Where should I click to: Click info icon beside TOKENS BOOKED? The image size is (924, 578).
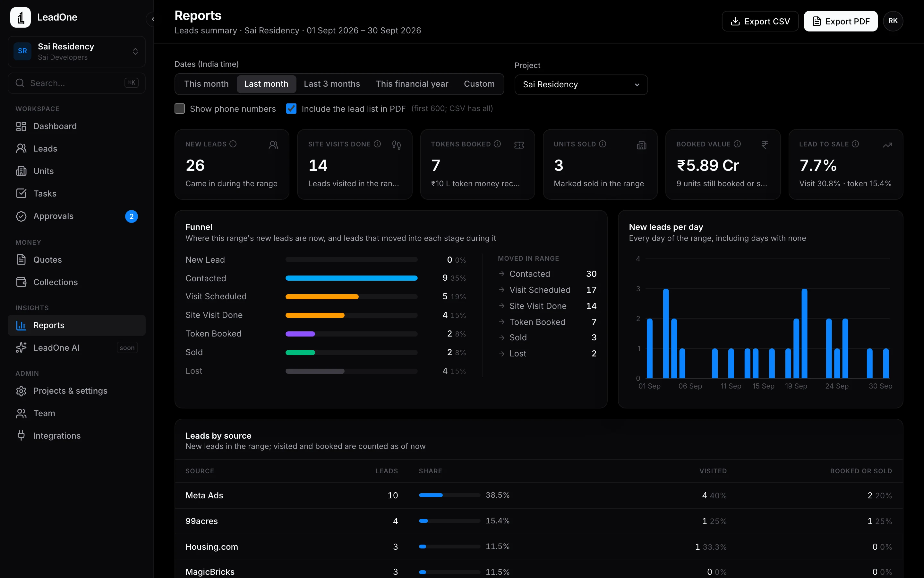point(497,144)
